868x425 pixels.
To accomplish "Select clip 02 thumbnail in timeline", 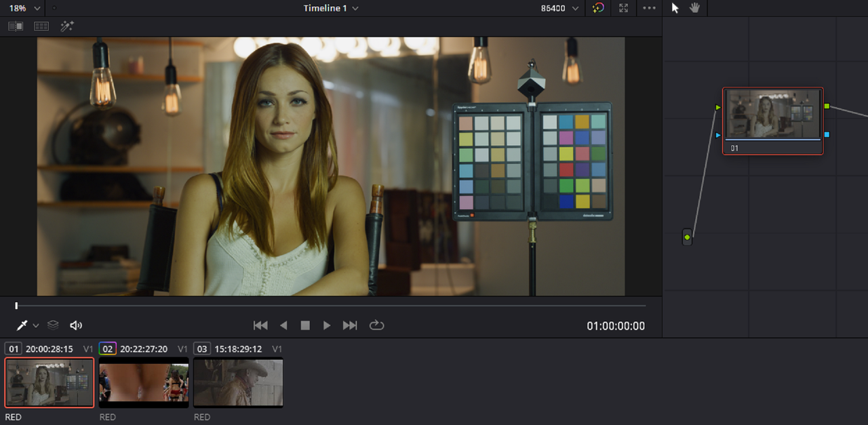I will click(144, 382).
